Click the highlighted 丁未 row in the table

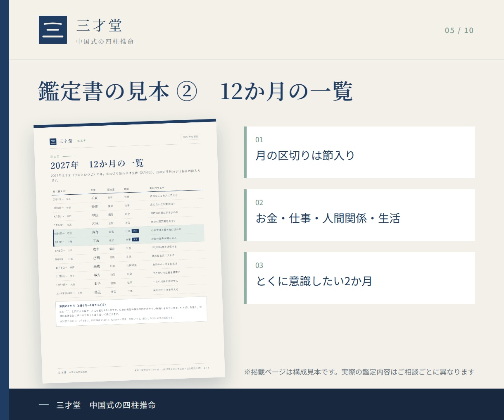(129, 240)
